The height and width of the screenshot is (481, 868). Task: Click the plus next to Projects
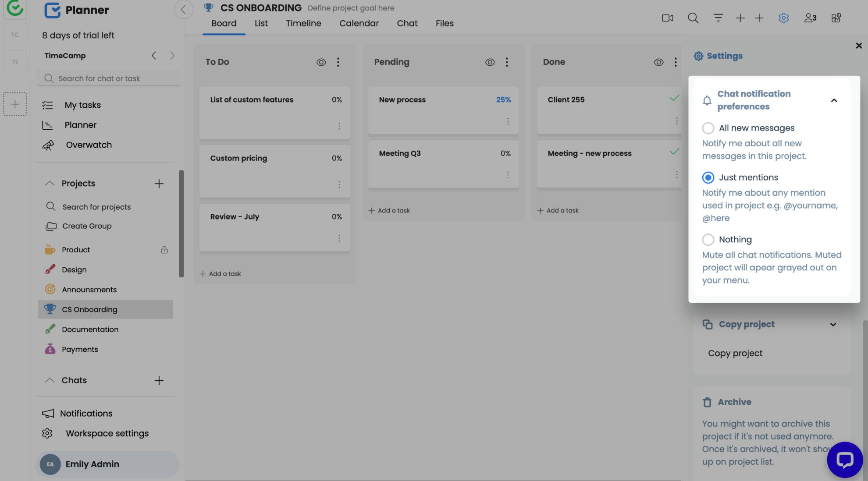(159, 184)
